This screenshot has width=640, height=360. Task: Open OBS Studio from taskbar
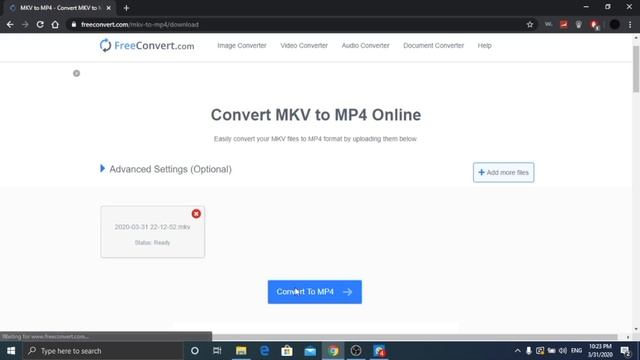[x=356, y=351]
